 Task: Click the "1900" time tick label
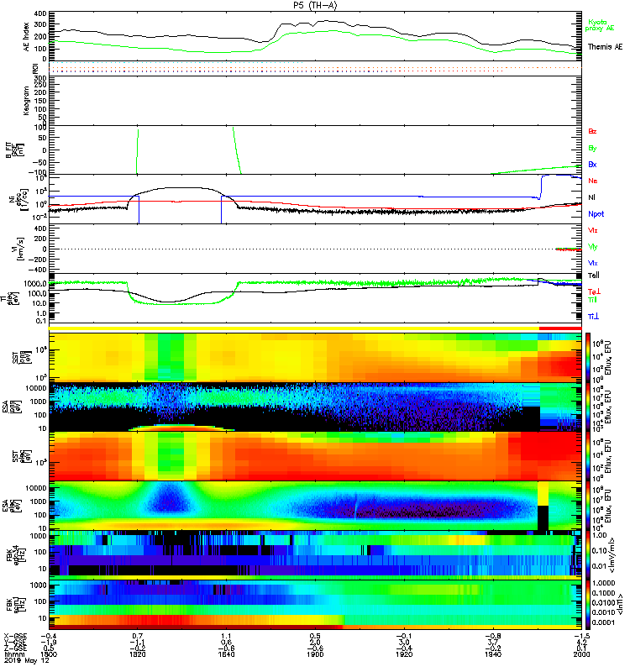point(315,654)
